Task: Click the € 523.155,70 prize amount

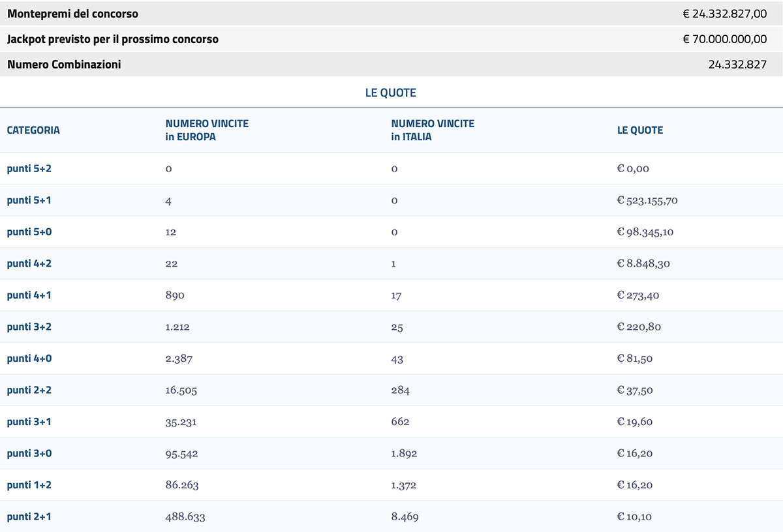Action: [x=647, y=200]
